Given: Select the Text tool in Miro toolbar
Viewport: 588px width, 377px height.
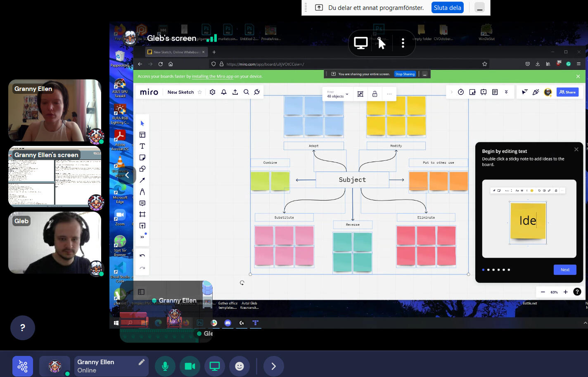Looking at the screenshot, I should 142,146.
